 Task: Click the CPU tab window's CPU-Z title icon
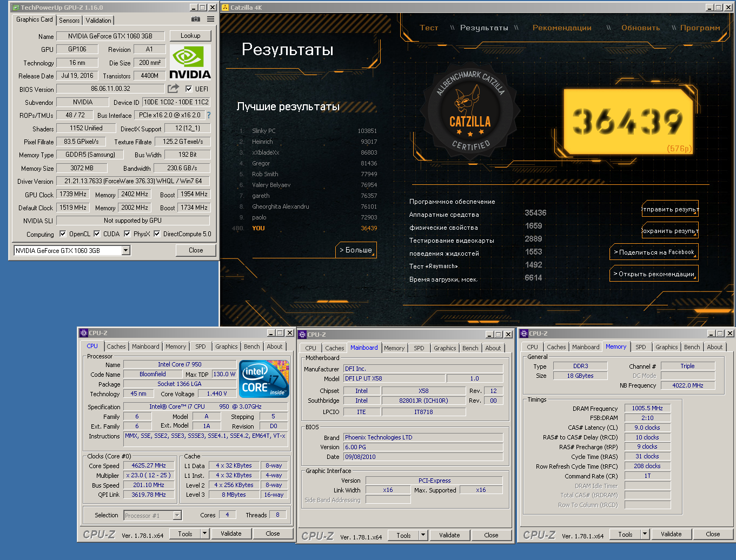[x=84, y=333]
